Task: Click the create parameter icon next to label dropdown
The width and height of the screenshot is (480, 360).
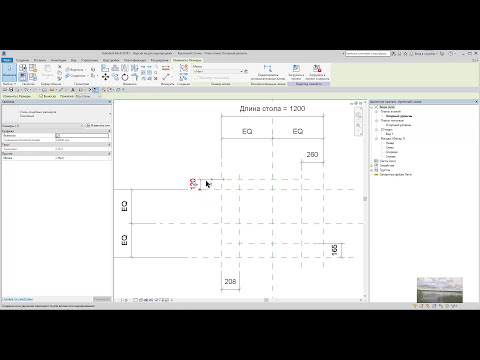Action: [246, 71]
